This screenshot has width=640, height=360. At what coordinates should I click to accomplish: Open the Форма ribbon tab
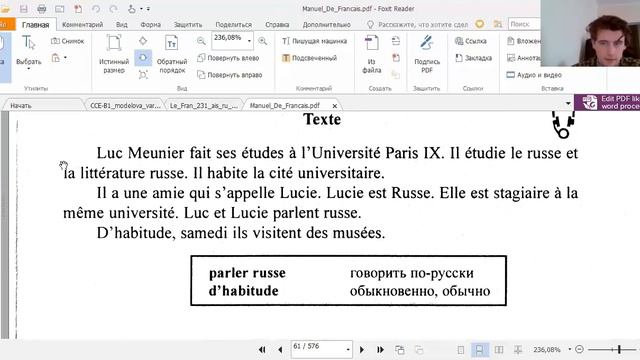coord(151,24)
